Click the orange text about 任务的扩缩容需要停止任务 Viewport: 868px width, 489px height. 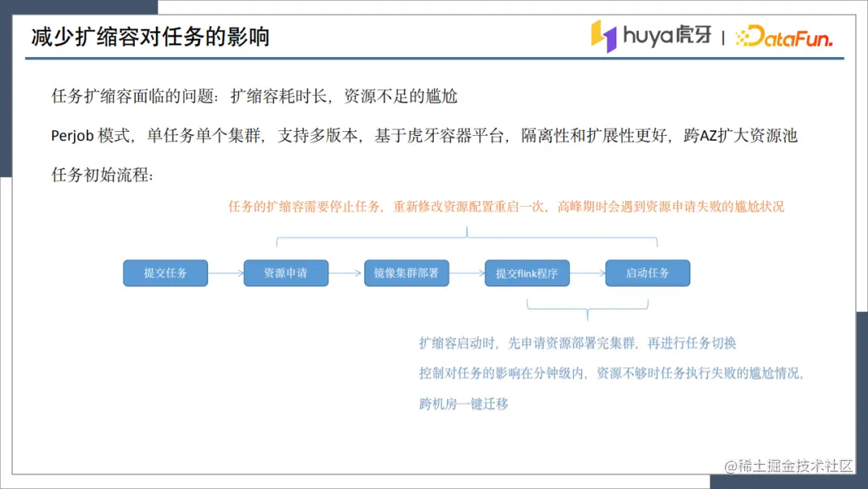pyautogui.click(x=506, y=207)
